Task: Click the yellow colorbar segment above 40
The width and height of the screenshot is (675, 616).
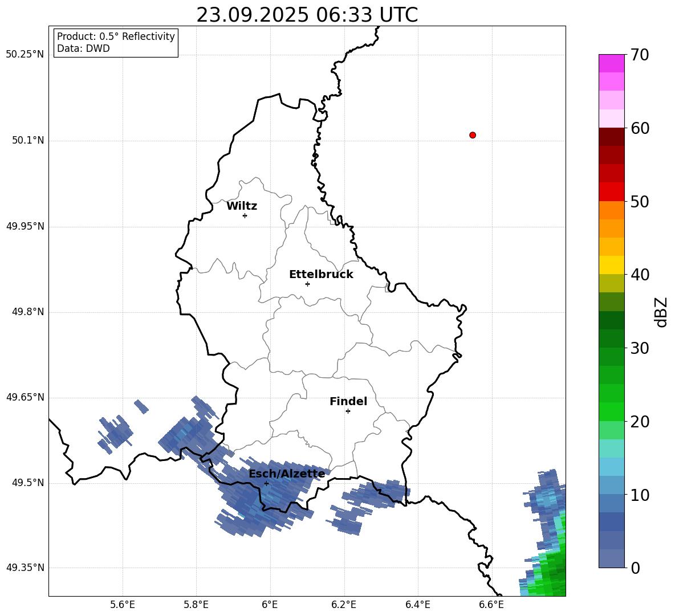Action: click(611, 265)
